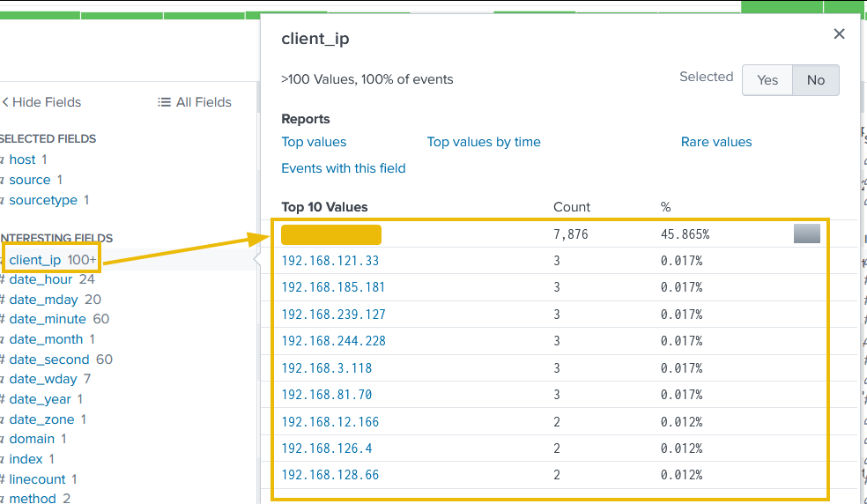Open the All Fields list
Viewport: 867px width, 504px height.
[195, 102]
